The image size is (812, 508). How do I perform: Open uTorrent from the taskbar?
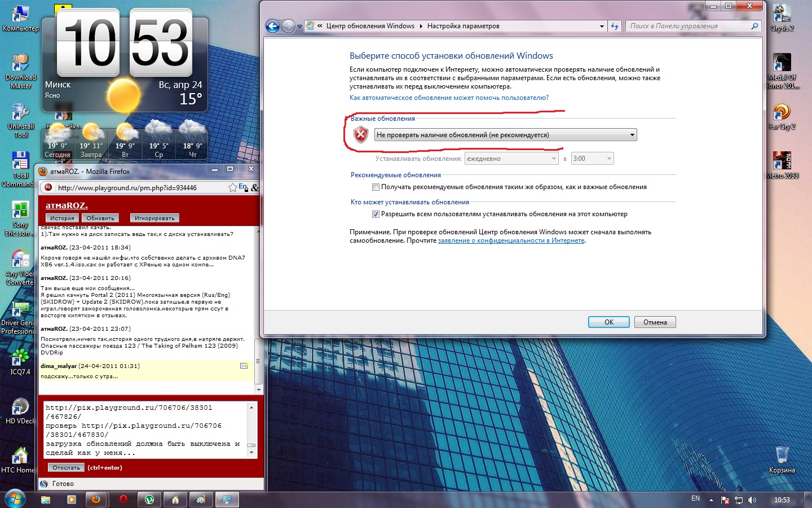coord(149,500)
